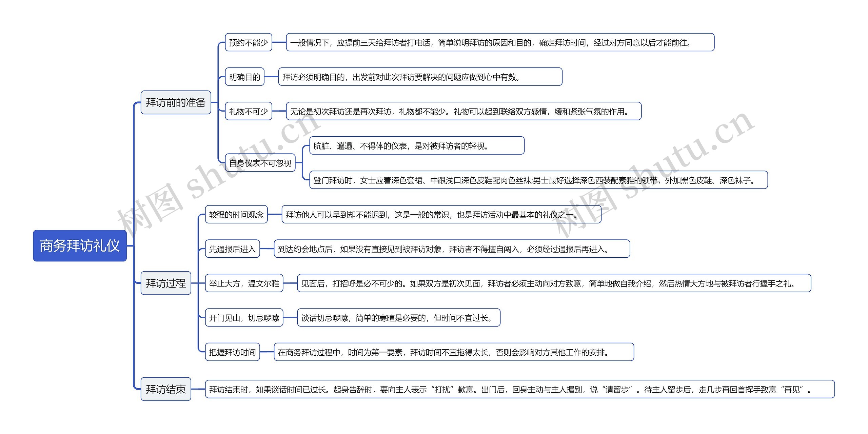Select the root node 商务拜访礼仪

coord(80,245)
